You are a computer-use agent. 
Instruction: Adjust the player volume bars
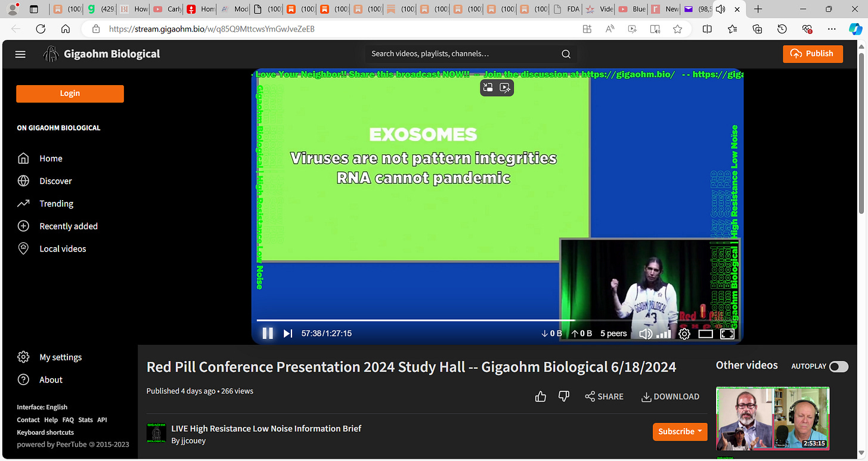[664, 334]
